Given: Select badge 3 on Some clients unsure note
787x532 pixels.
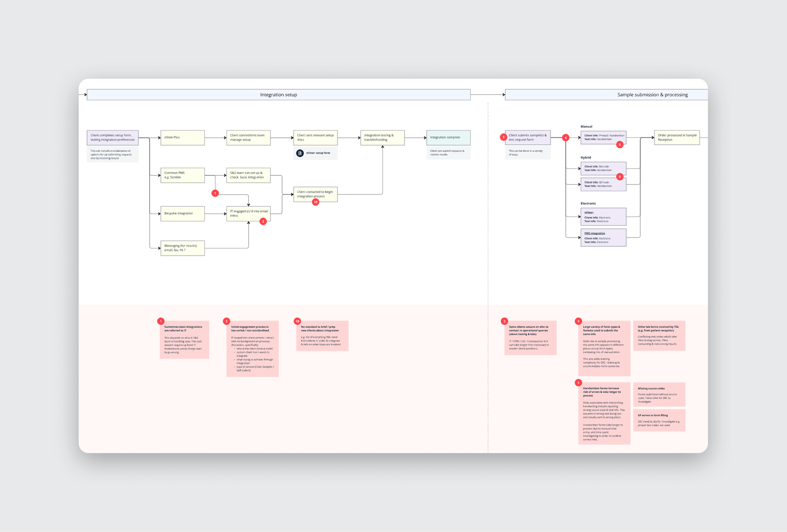Looking at the screenshot, I should click(x=504, y=321).
